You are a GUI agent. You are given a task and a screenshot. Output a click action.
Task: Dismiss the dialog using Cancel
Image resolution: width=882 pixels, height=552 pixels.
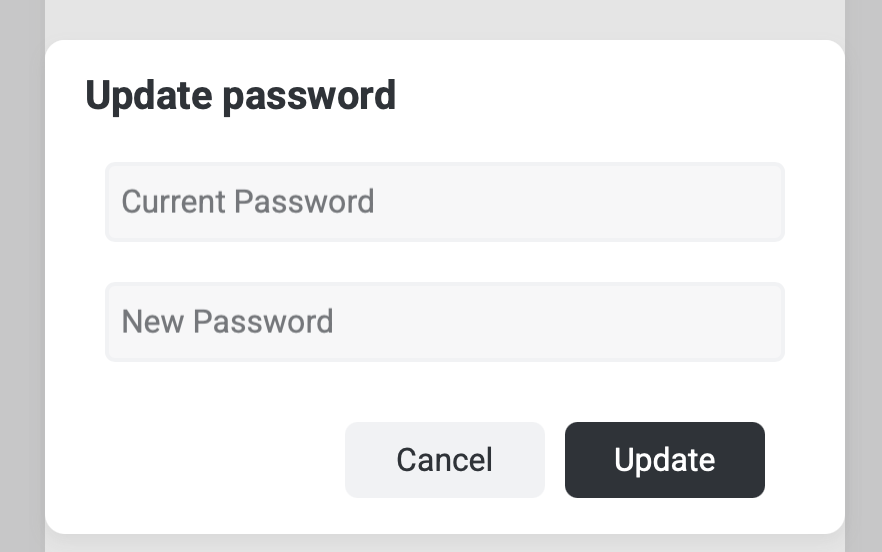pos(444,460)
